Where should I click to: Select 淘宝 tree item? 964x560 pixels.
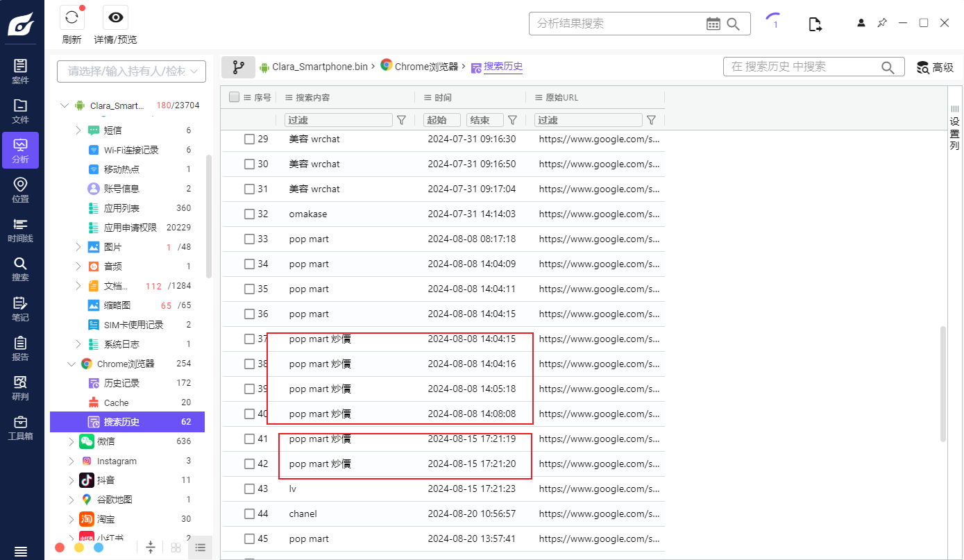[x=106, y=519]
